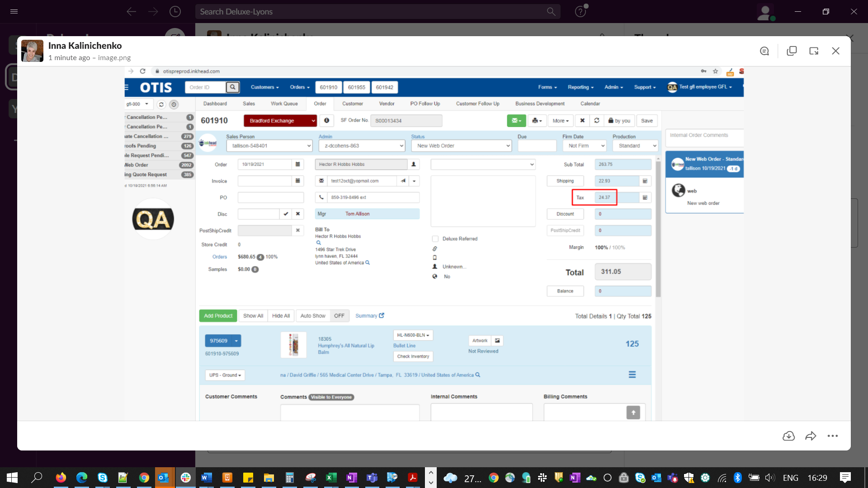This screenshot has width=868, height=488.
Task: Click the green Add Product button
Action: click(x=218, y=316)
